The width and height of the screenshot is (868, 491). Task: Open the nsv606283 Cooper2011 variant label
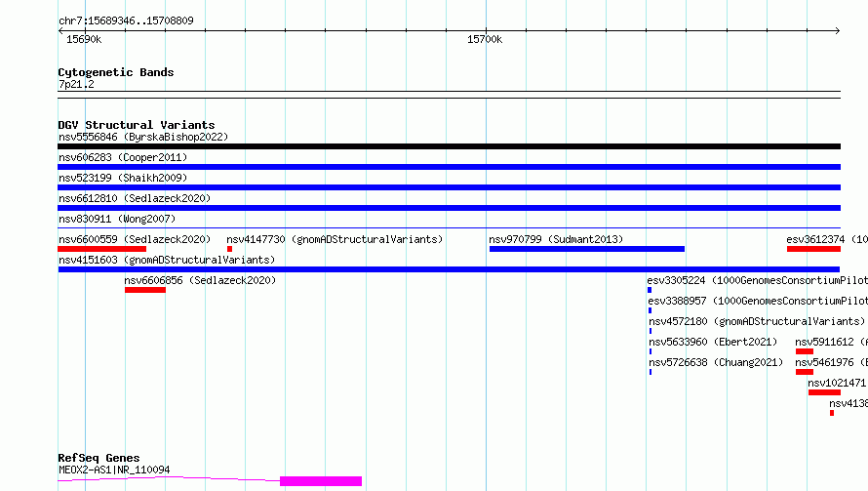[123, 157]
